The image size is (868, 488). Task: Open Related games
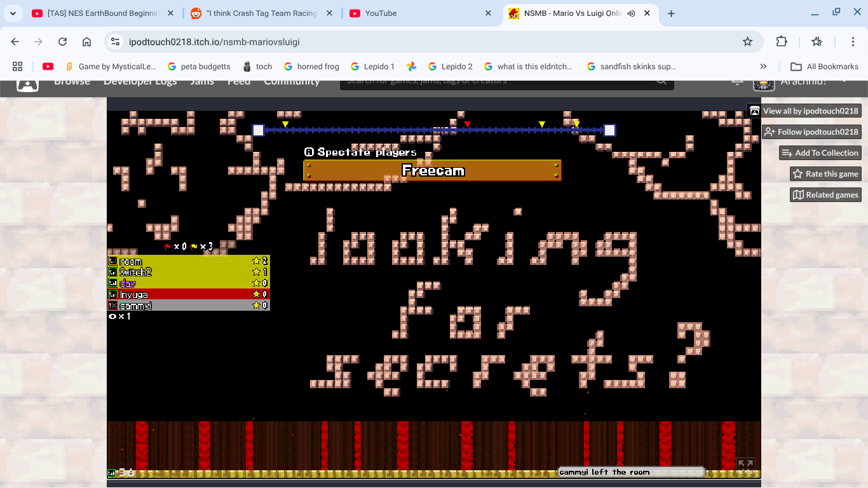tap(825, 194)
